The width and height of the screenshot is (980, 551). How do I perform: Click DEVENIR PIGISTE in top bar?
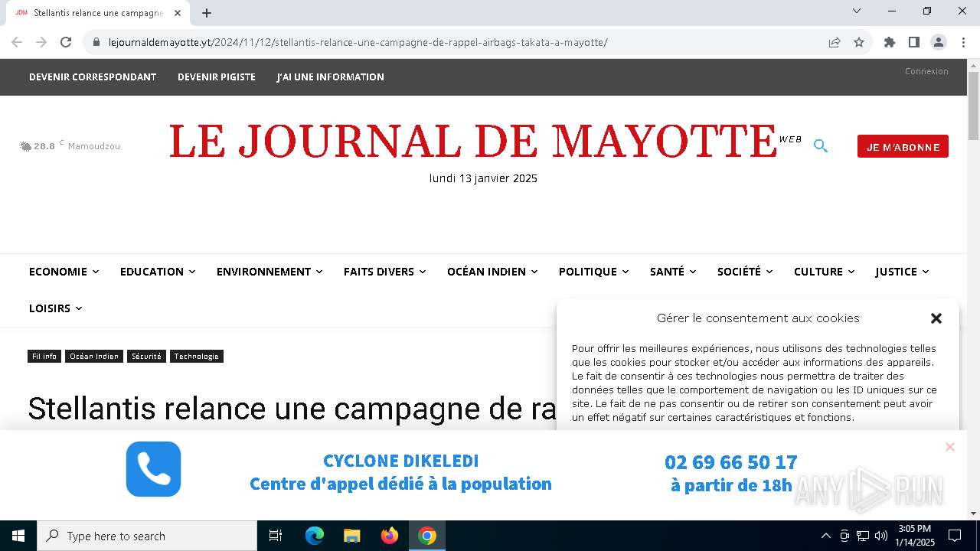pos(217,77)
